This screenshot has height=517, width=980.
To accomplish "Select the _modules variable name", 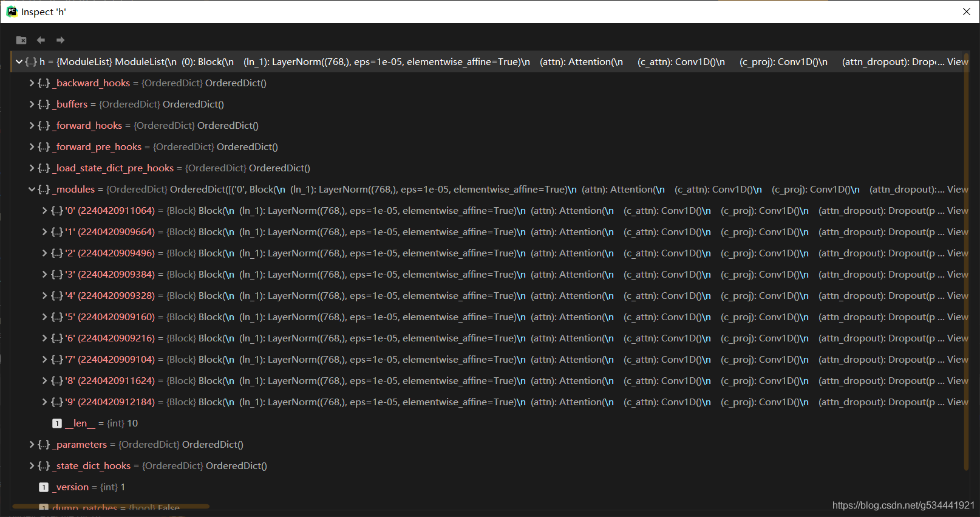I will click(73, 190).
